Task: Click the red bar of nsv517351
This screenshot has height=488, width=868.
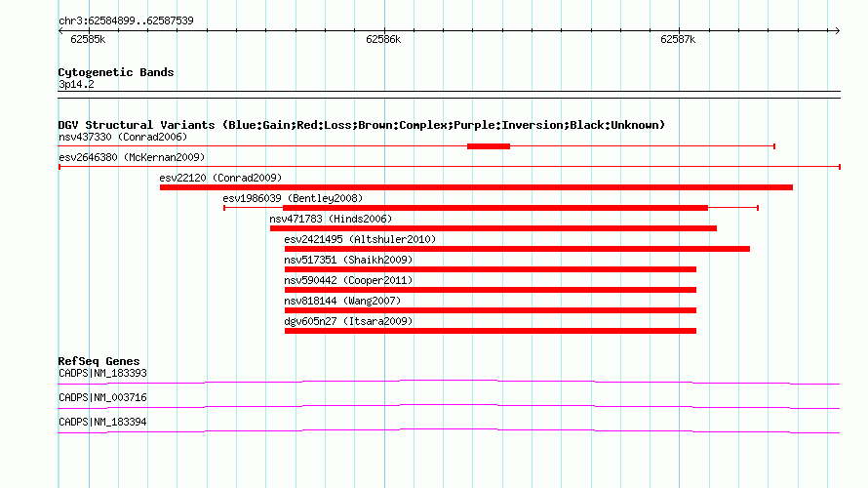Action: 491,269
